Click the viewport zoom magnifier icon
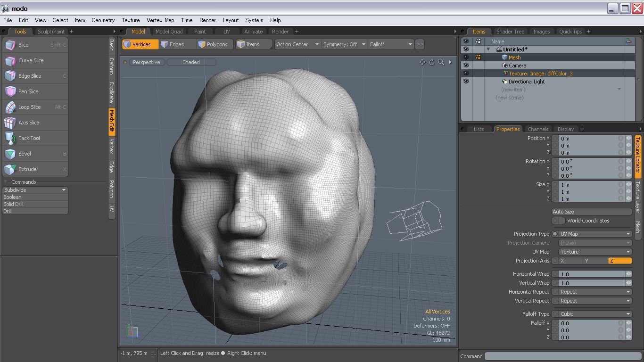The height and width of the screenshot is (362, 644). [440, 62]
